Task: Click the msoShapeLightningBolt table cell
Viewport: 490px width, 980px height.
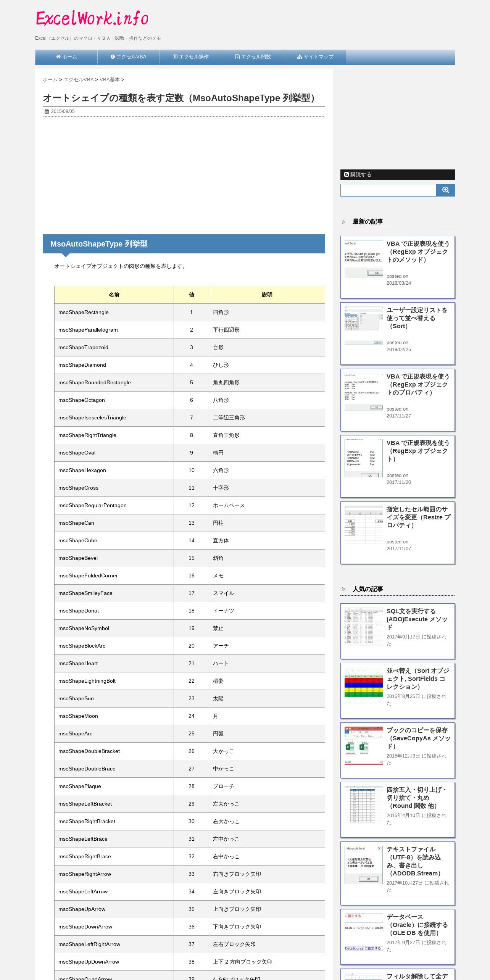Action: pyautogui.click(x=114, y=681)
